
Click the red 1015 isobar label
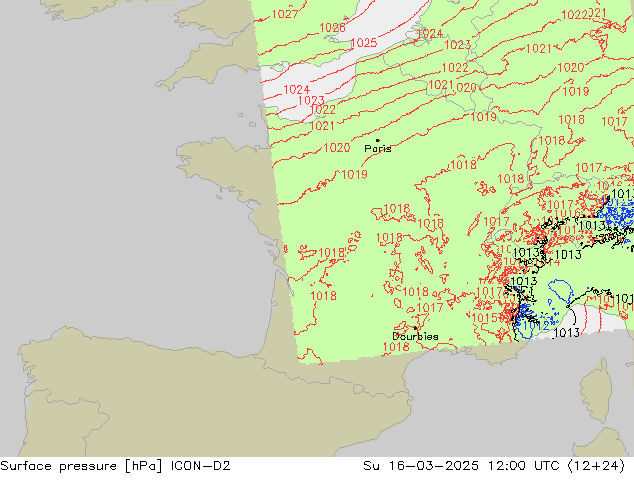tap(485, 318)
